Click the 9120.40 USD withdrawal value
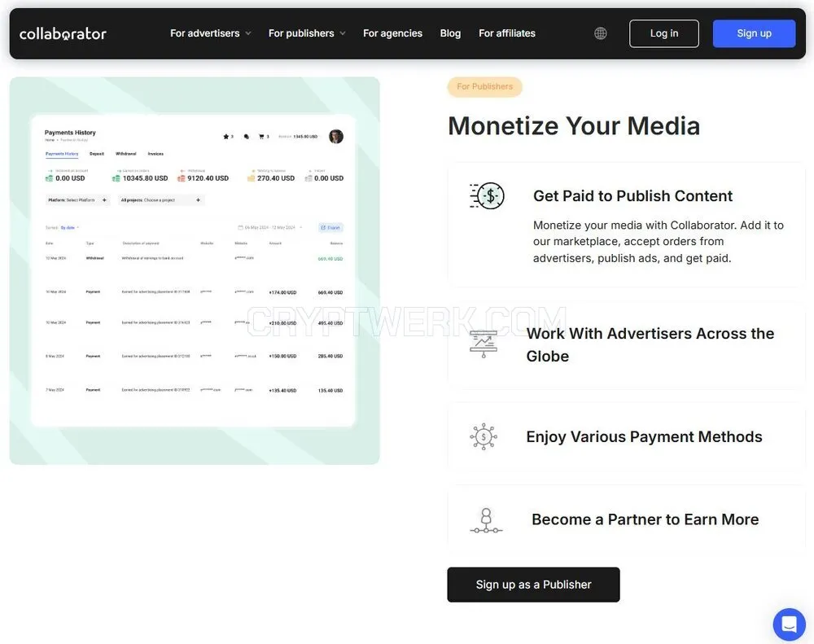814x644 pixels. coord(208,178)
